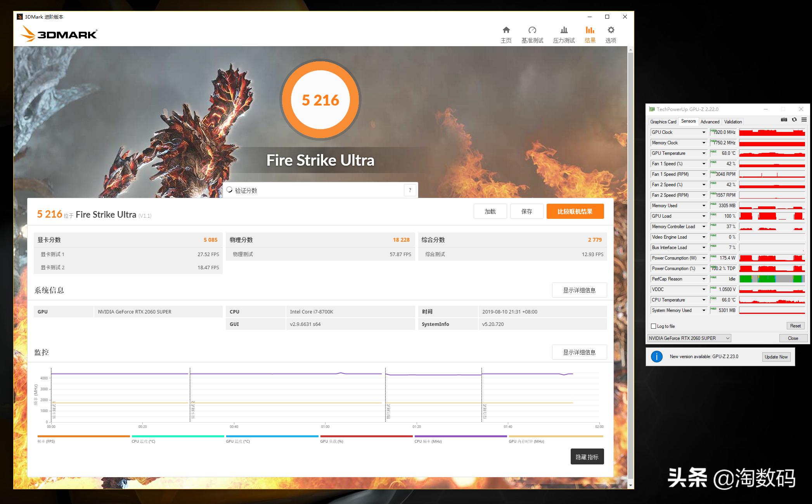Click the refresh icon in GPU-Z toolbar

click(795, 120)
